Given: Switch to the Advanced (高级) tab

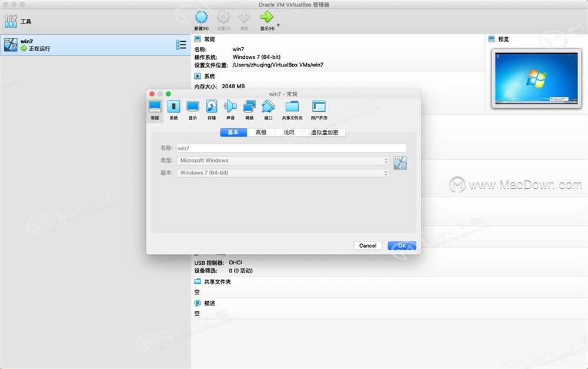Looking at the screenshot, I should (x=261, y=132).
